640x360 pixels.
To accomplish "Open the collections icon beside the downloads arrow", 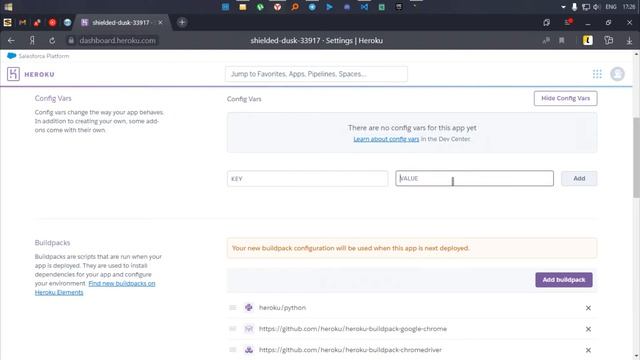I will click(609, 40).
